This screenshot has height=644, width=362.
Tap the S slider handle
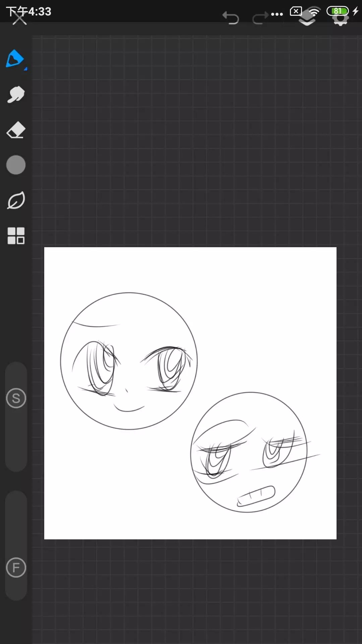[x=16, y=398]
